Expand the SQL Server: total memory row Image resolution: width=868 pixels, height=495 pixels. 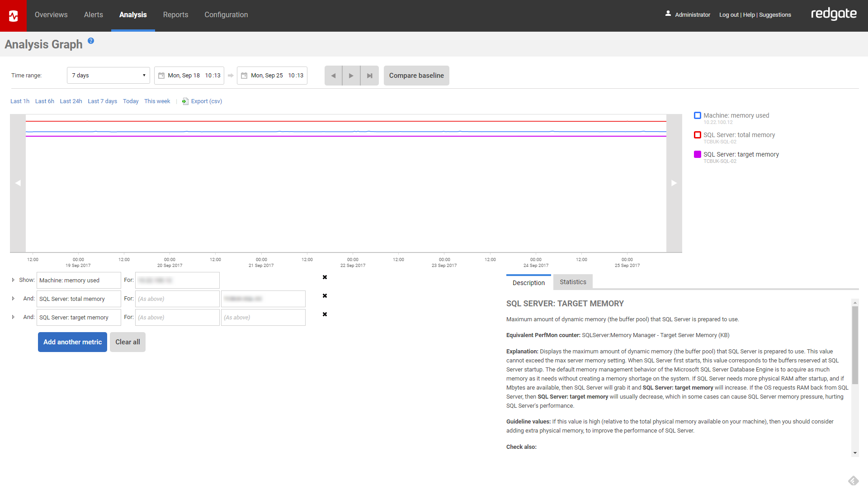13,299
